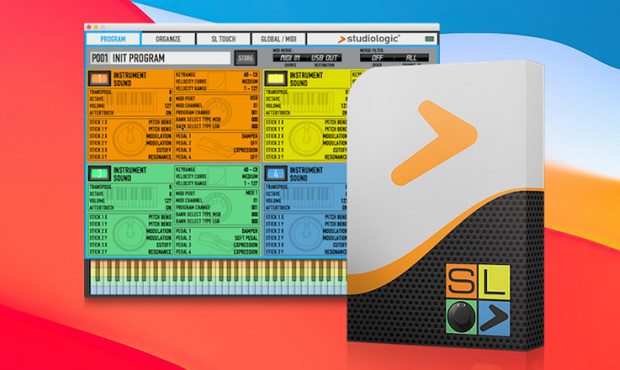The width and height of the screenshot is (620, 370).
Task: Click INSTRUMENT SOUND label in blue zone 4
Action: tap(306, 174)
